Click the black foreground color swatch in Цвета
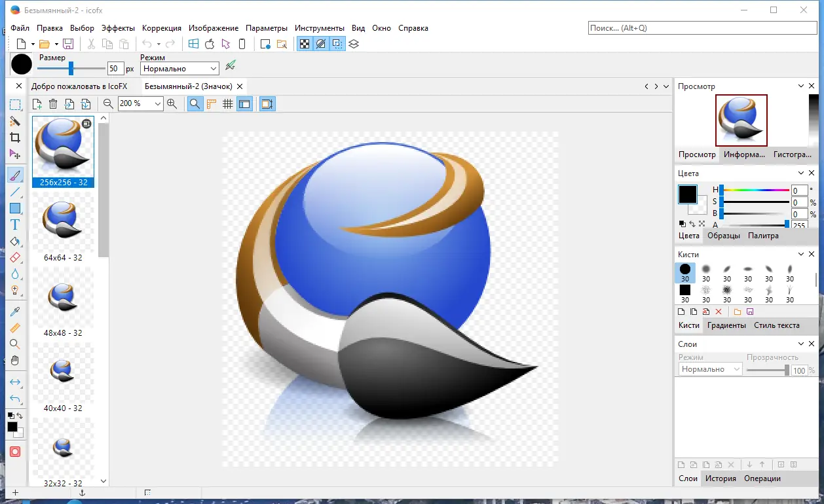Image resolution: width=824 pixels, height=504 pixels. coord(687,194)
